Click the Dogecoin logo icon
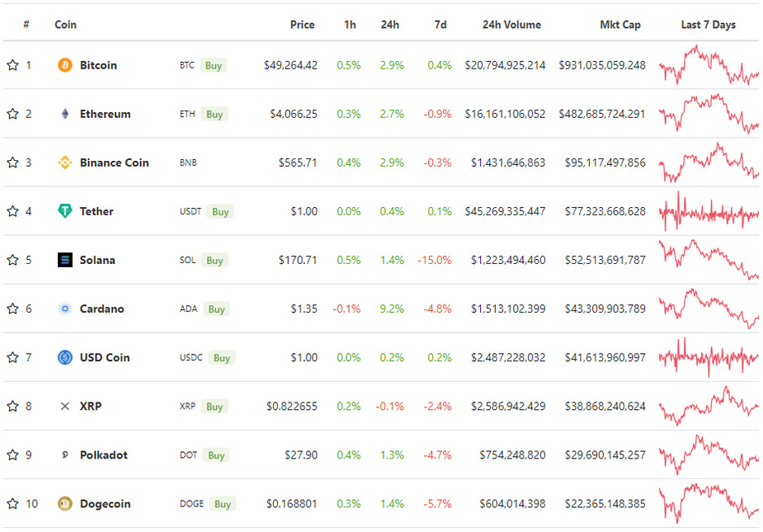The height and width of the screenshot is (532, 763). [64, 504]
